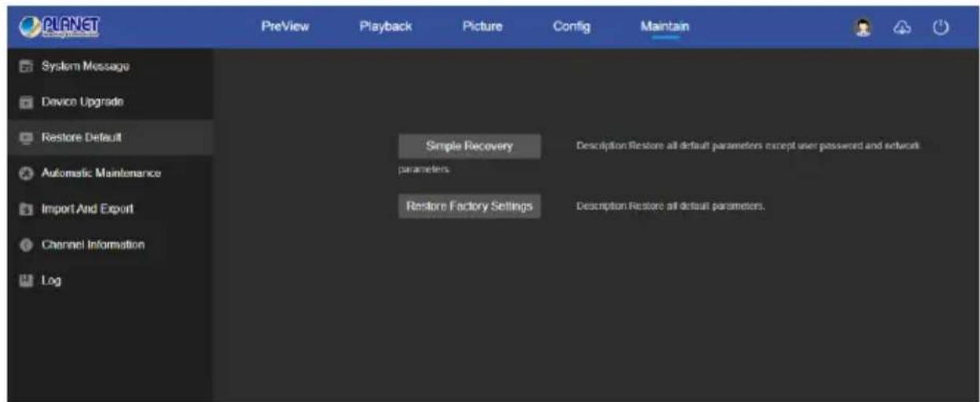The image size is (980, 402).
Task: Click the Simple Recovery button
Action: (x=469, y=146)
